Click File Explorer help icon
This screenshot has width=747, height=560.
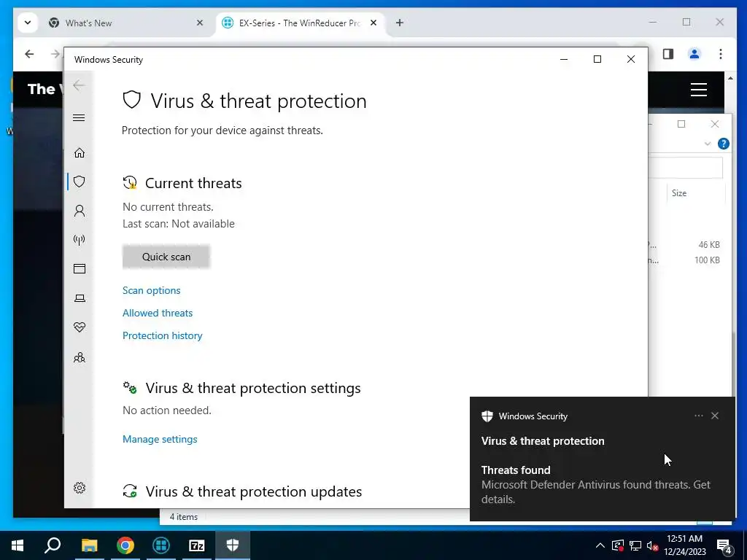point(723,144)
